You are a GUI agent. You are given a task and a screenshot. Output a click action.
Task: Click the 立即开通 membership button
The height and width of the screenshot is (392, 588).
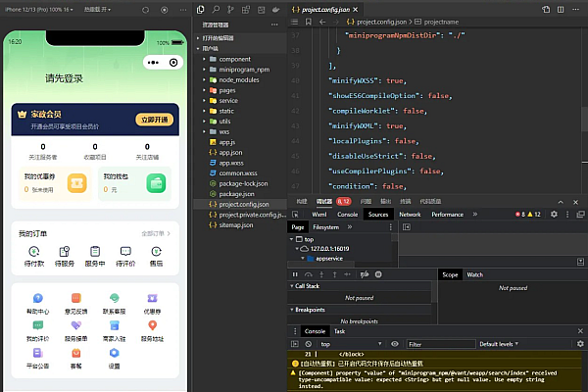coord(154,120)
